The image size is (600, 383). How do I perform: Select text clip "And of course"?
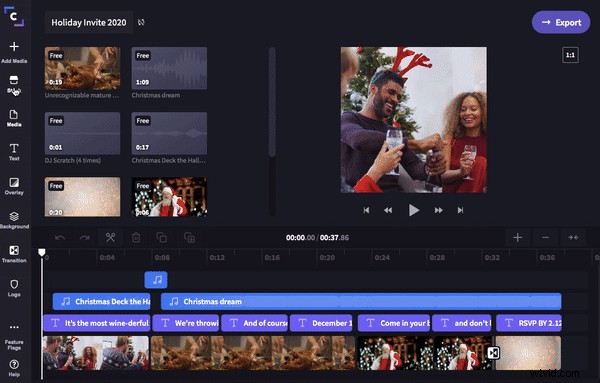255,323
